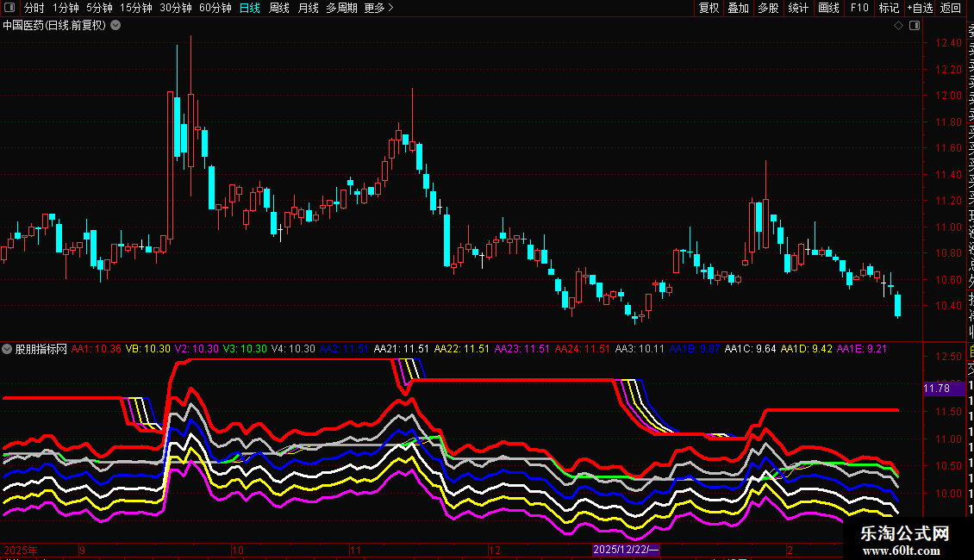Switch to the 日线 daily period
This screenshot has width=974, height=560.
point(250,8)
